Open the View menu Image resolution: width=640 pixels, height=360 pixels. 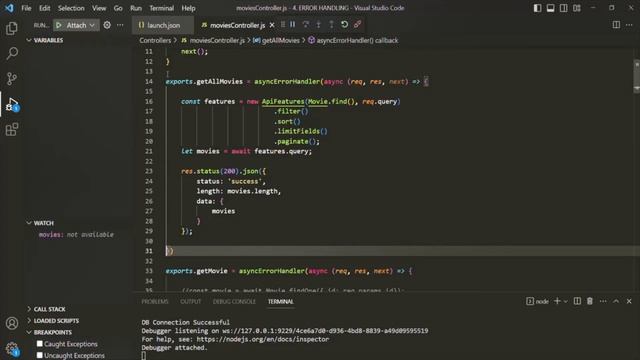[x=99, y=8]
